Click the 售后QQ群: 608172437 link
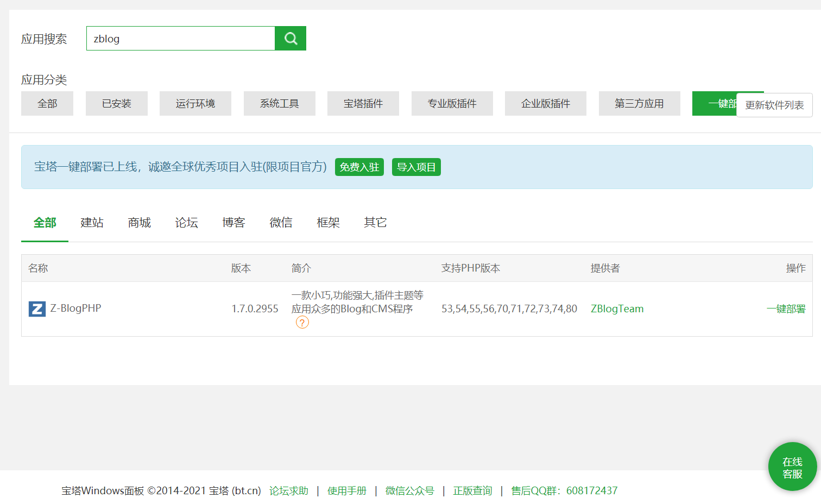 (x=565, y=491)
